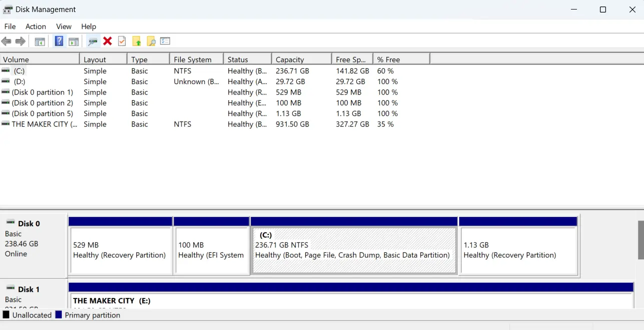Open the View menu

tap(64, 27)
